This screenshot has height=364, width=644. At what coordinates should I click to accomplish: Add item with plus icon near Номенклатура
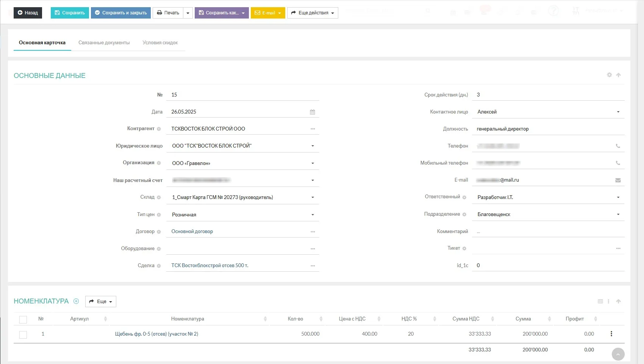pos(76,301)
